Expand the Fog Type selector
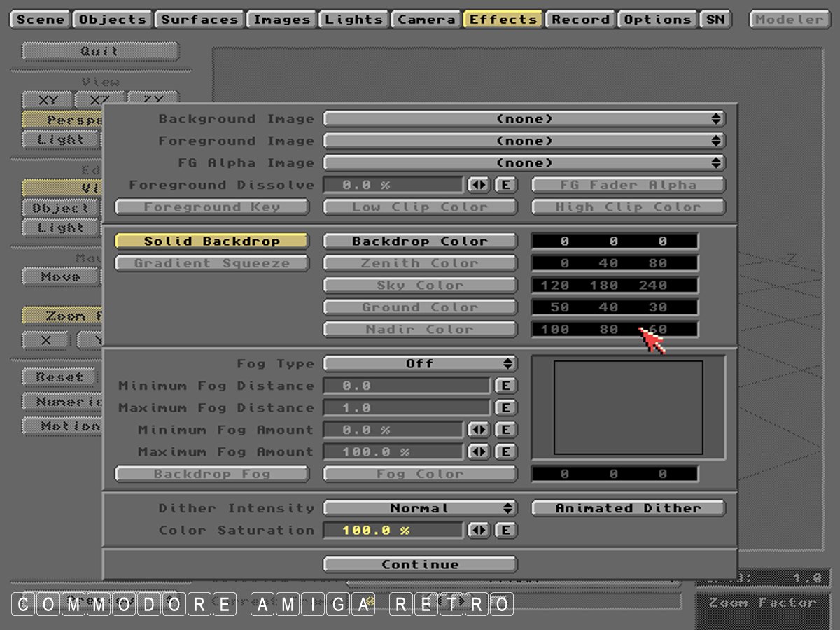 point(420,364)
